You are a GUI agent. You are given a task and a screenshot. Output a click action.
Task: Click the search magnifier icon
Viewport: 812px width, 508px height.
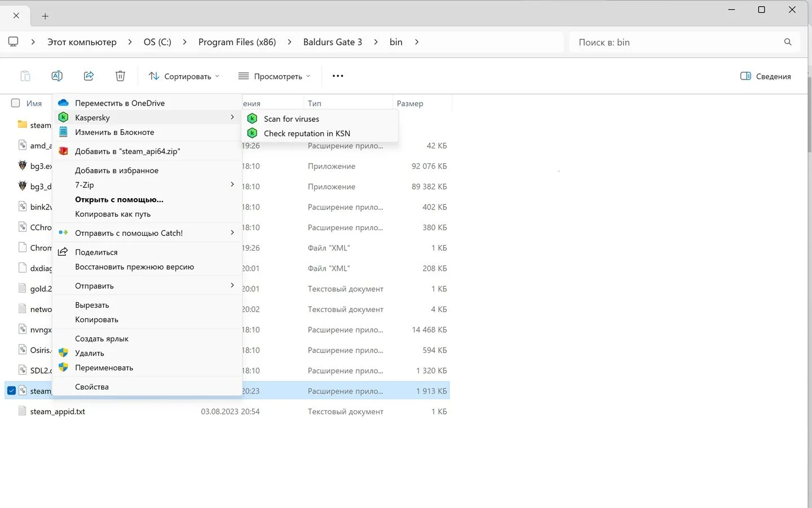coord(788,42)
